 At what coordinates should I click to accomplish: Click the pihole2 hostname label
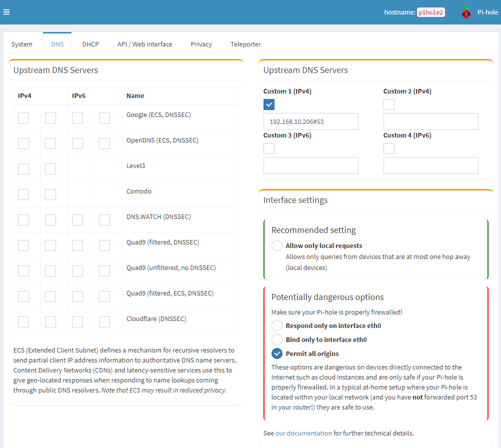click(x=430, y=12)
